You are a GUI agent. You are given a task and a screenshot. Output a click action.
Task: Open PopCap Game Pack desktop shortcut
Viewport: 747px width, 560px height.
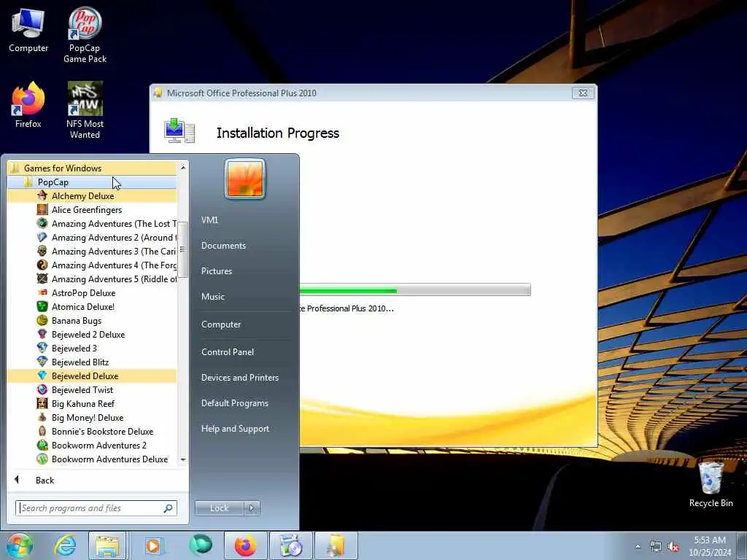(85, 35)
